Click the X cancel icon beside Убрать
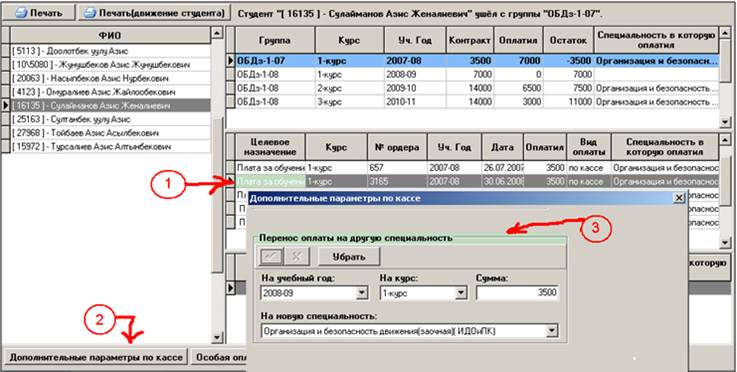 [298, 257]
